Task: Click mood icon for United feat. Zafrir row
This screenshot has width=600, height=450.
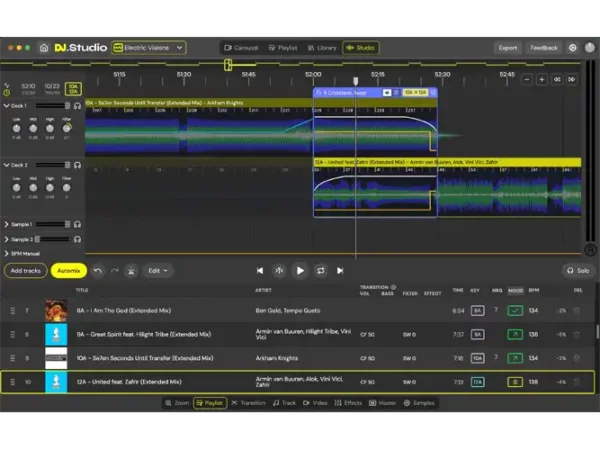Action: [515, 382]
